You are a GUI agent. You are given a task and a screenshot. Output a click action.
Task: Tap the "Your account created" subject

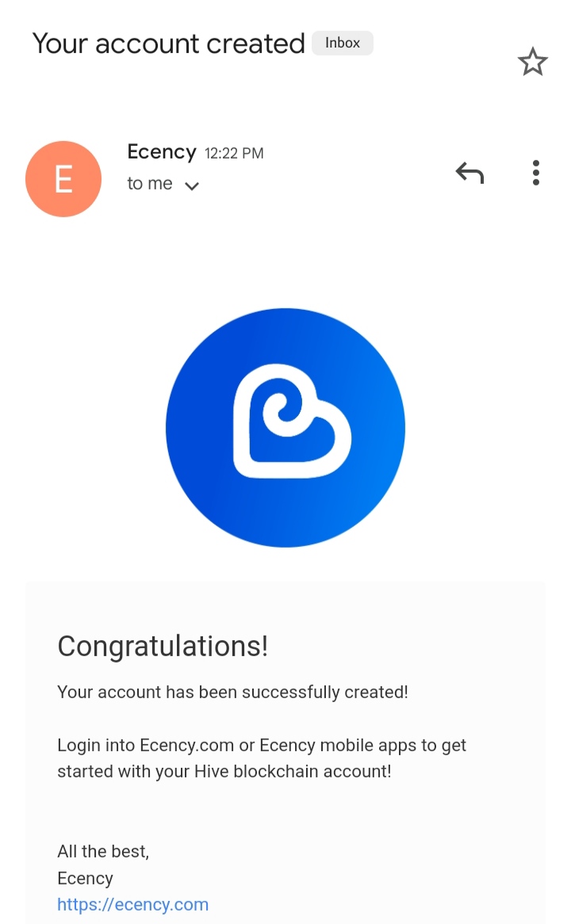[x=169, y=44]
